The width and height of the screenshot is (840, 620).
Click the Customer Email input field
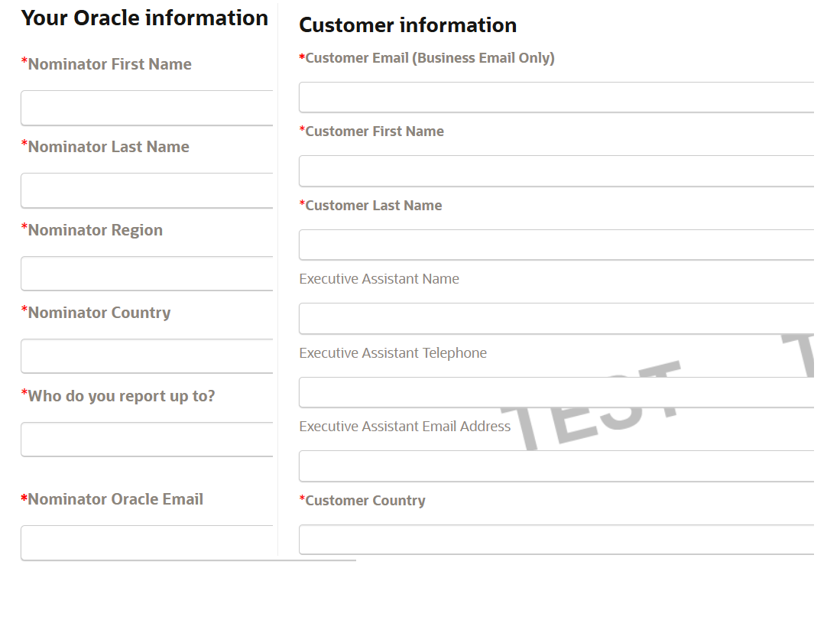click(x=556, y=98)
